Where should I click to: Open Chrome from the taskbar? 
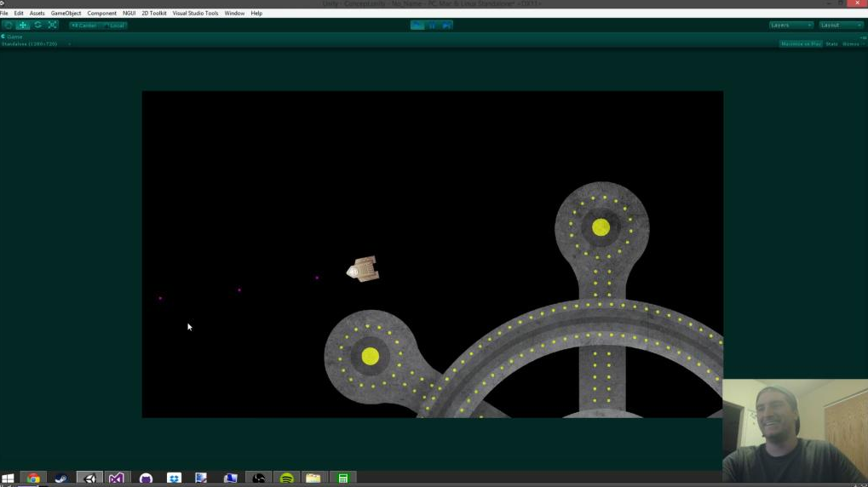(x=33, y=478)
